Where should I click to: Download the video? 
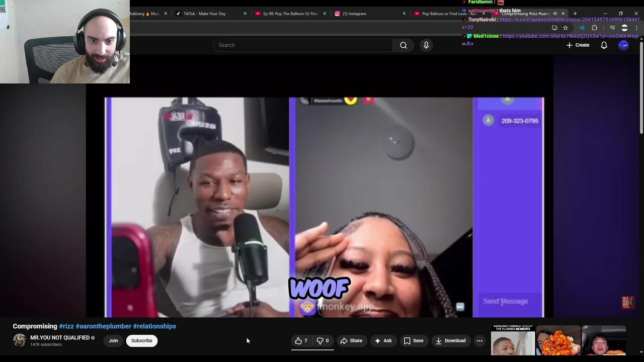451,341
